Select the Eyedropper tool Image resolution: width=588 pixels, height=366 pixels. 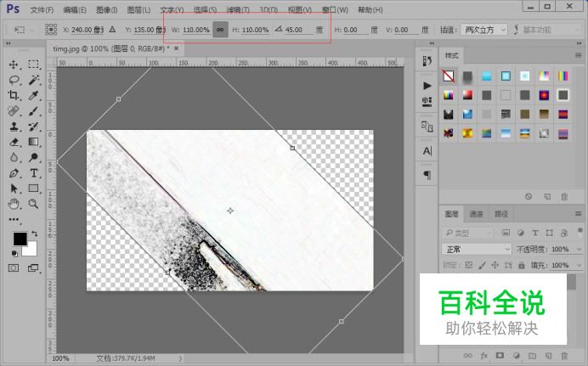point(33,95)
